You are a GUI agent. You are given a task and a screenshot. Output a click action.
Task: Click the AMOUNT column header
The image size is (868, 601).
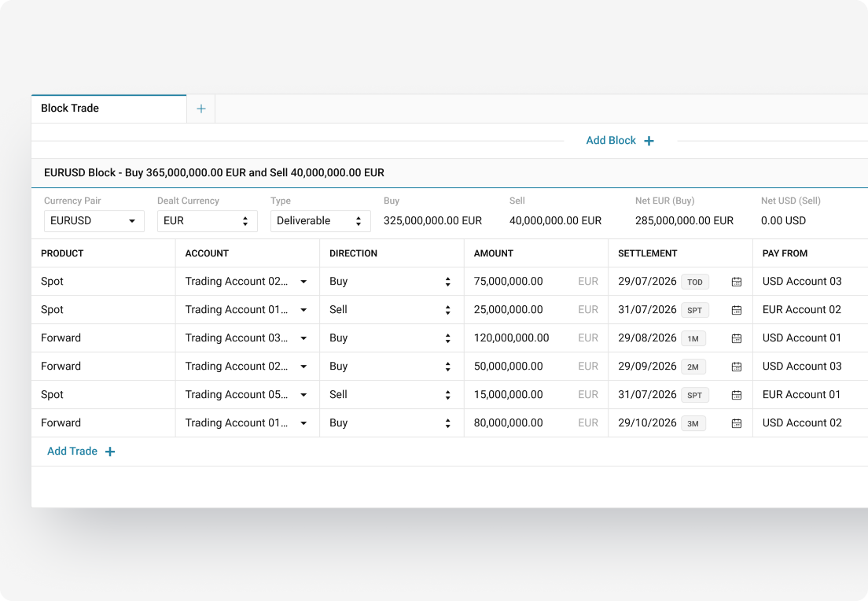tap(493, 253)
